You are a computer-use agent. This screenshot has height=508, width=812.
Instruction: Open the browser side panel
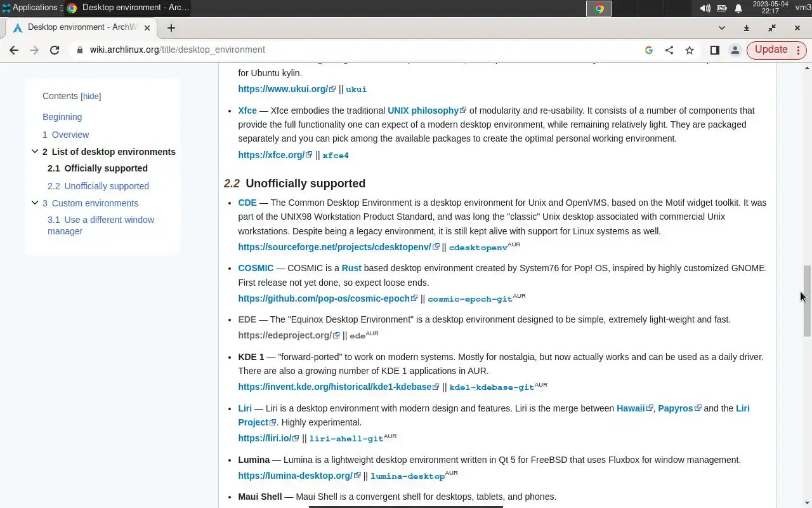tap(715, 50)
